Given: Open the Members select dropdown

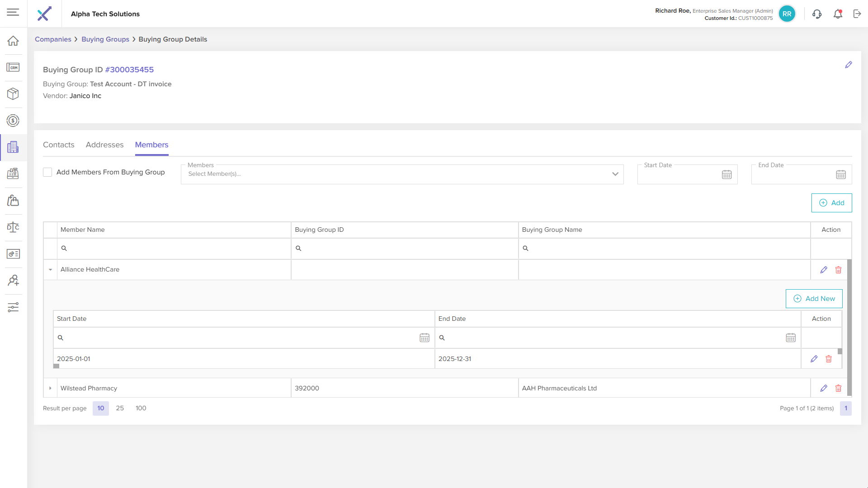Looking at the screenshot, I should coord(402,174).
